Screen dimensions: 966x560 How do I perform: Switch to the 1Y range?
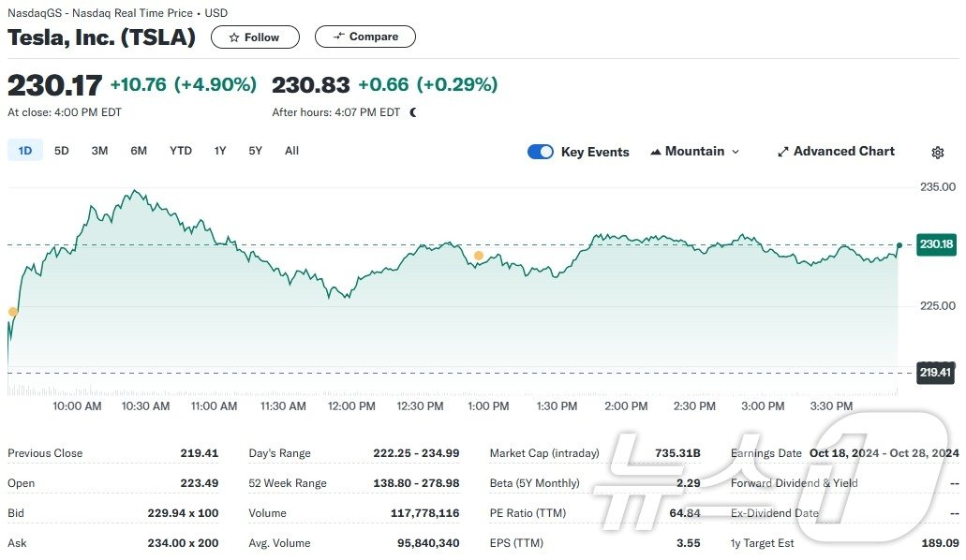tap(220, 151)
